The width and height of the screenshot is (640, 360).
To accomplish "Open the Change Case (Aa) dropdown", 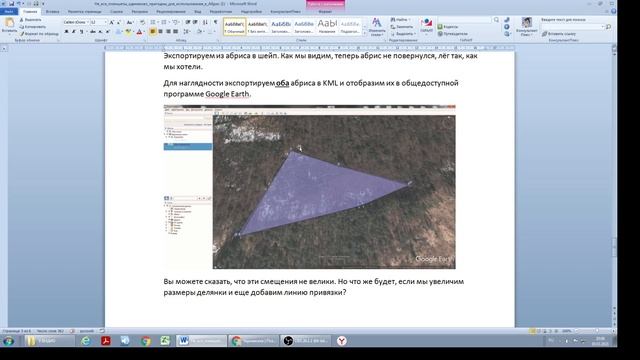I will (x=130, y=22).
